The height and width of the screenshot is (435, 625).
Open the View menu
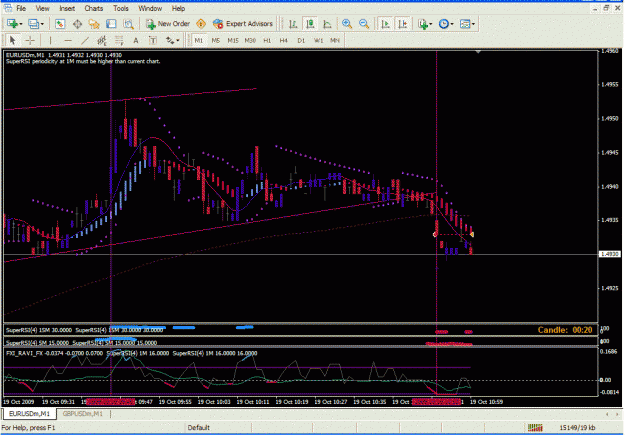click(x=42, y=8)
